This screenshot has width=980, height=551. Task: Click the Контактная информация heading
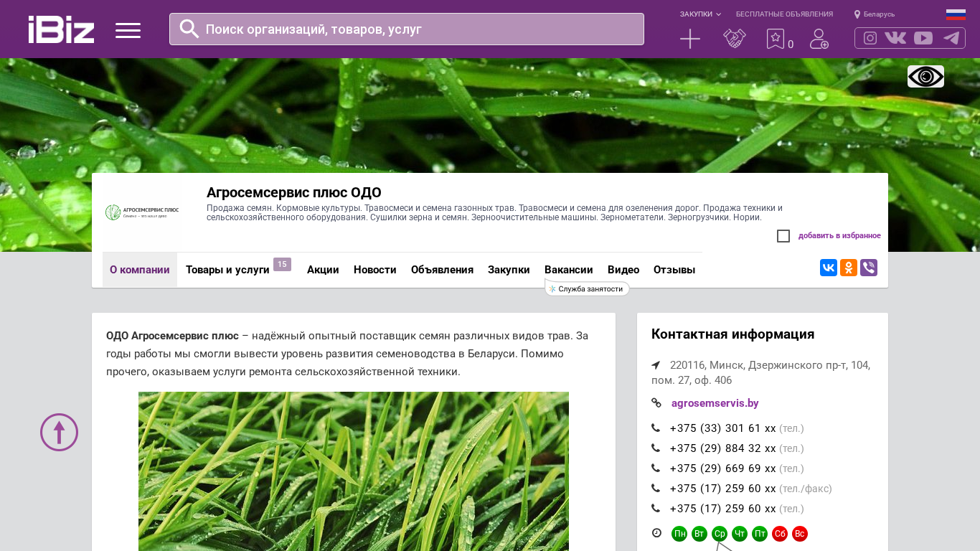(x=733, y=334)
